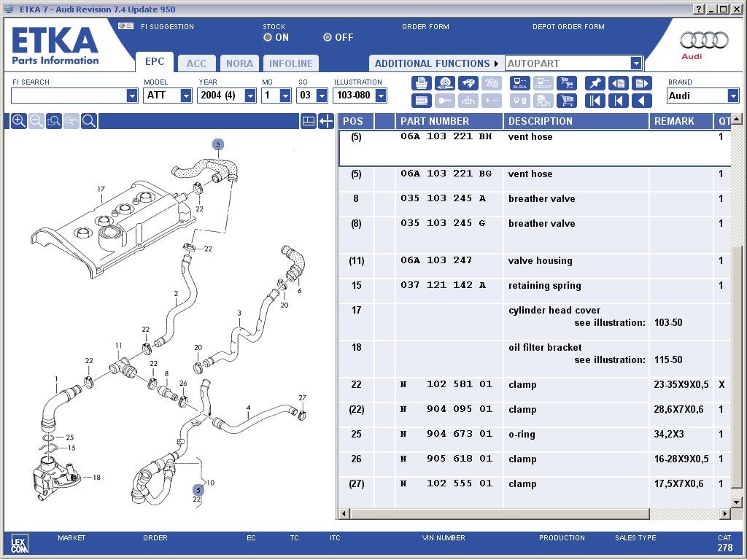This screenshot has height=560, width=747.
Task: Open the FI SEARCH dropdown
Action: 132,96
